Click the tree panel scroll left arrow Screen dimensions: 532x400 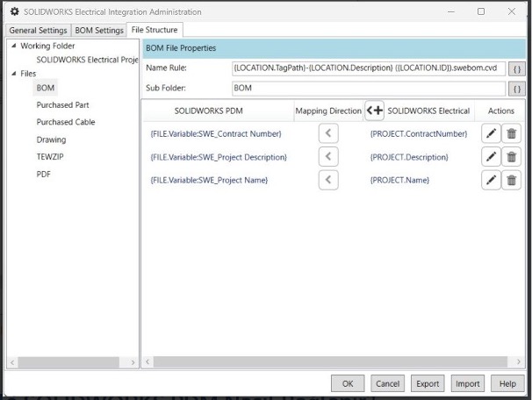12,362
